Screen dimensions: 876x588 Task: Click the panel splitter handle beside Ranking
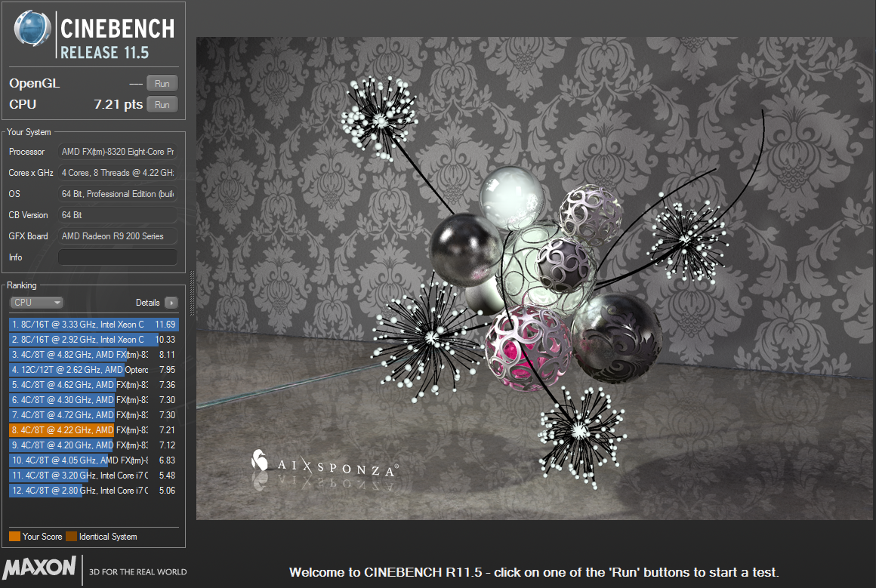[192, 294]
